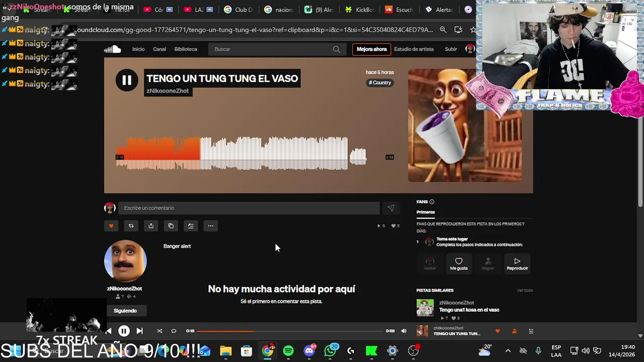The width and height of the screenshot is (644, 362).
Task: Switch to the Alertas browser tab
Action: (x=439, y=10)
